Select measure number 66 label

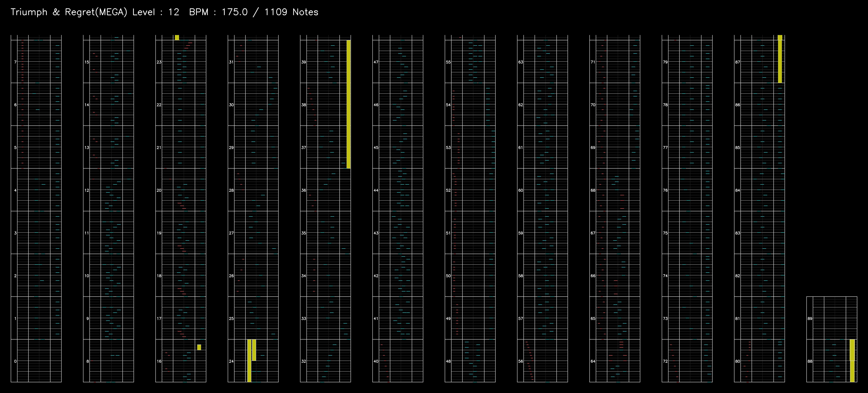pyautogui.click(x=593, y=276)
